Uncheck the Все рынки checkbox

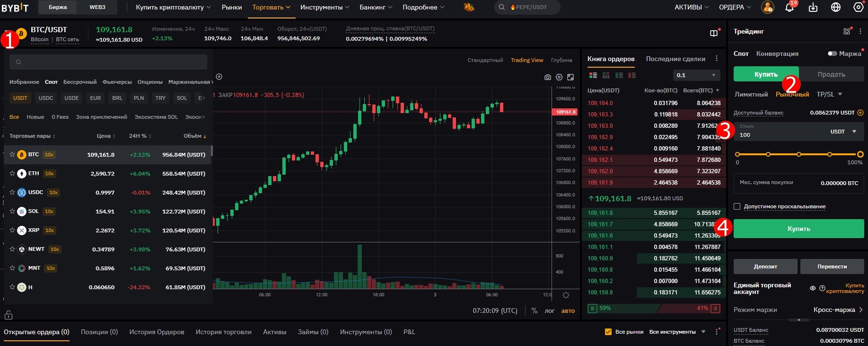coord(608,332)
